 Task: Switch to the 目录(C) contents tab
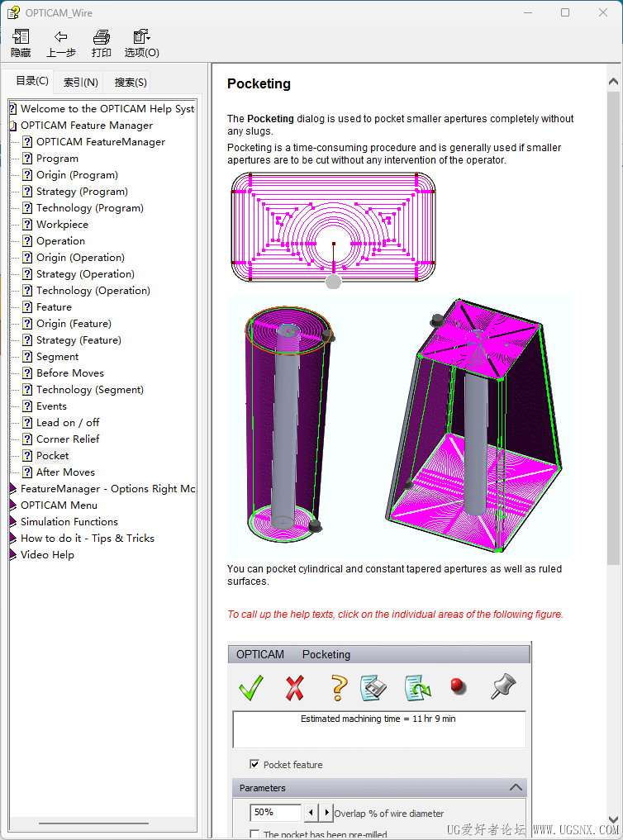[32, 81]
